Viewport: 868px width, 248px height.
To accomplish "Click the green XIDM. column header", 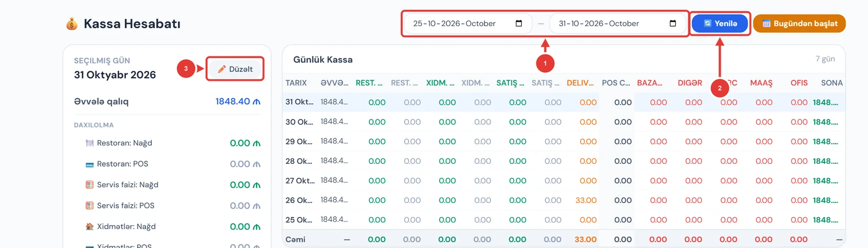I will pyautogui.click(x=440, y=83).
